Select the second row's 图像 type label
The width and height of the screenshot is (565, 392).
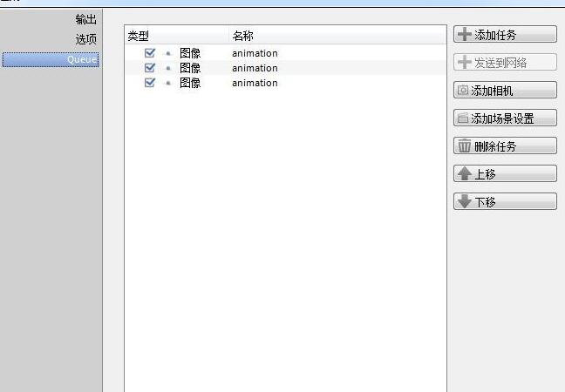[190, 68]
